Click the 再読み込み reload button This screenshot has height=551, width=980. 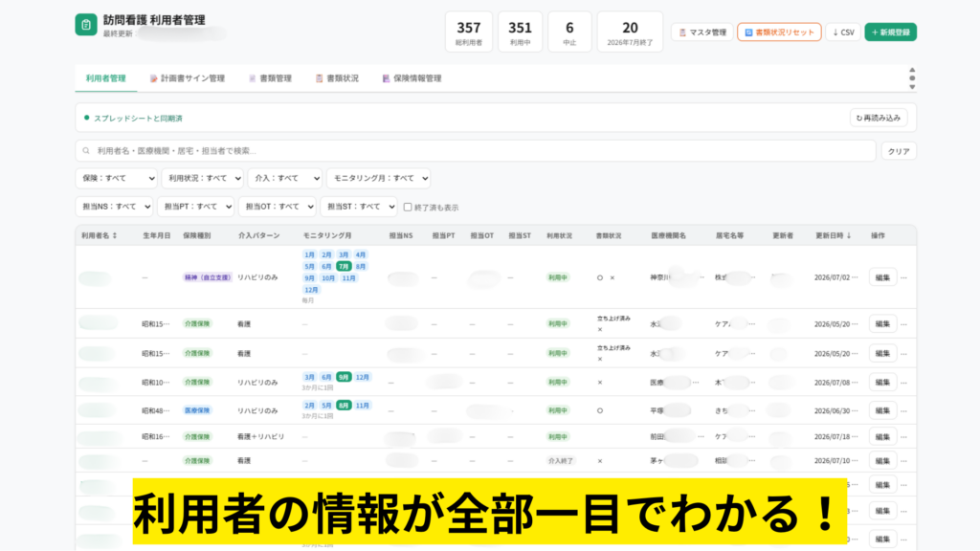[879, 118]
